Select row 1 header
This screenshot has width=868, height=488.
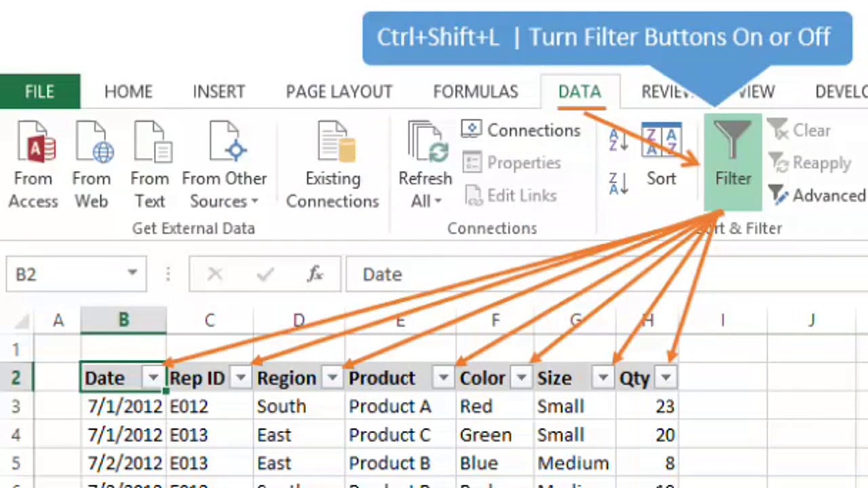16,350
